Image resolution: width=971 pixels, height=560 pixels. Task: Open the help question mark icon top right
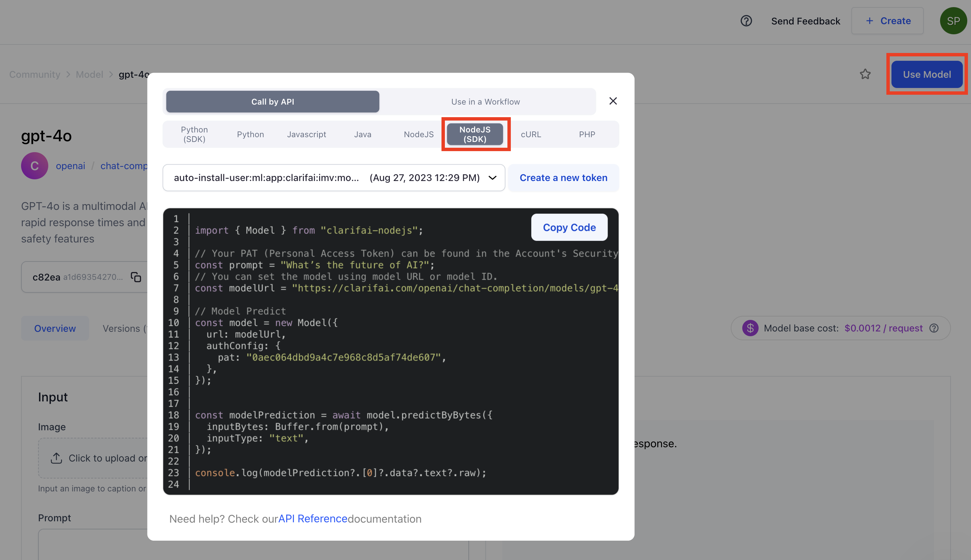(746, 21)
